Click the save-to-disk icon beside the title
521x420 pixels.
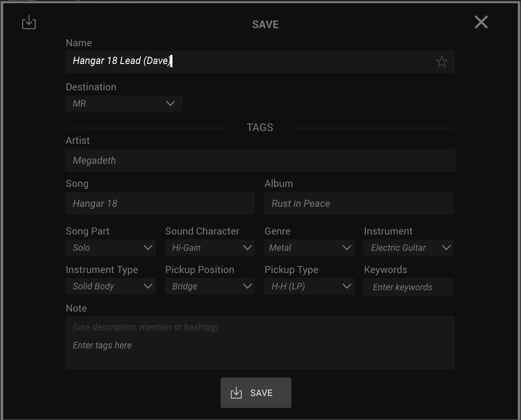click(x=29, y=22)
